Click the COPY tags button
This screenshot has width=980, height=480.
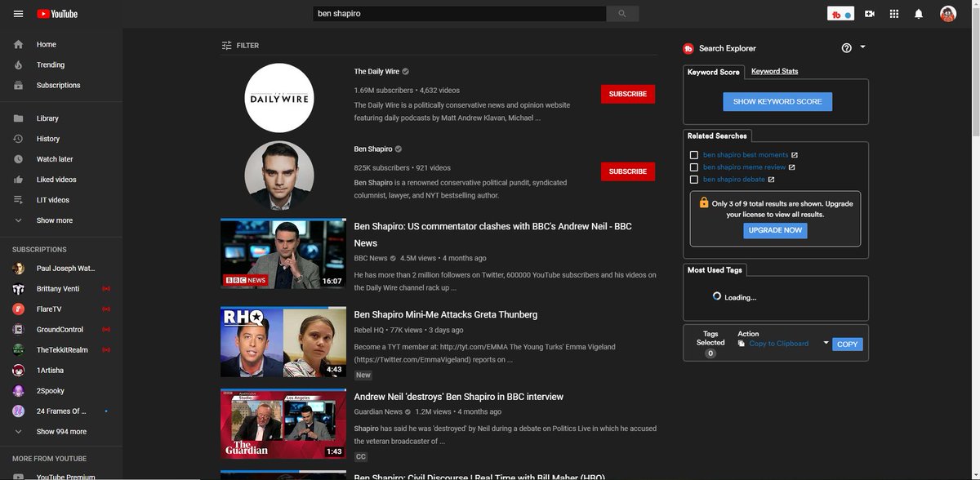[x=848, y=344]
